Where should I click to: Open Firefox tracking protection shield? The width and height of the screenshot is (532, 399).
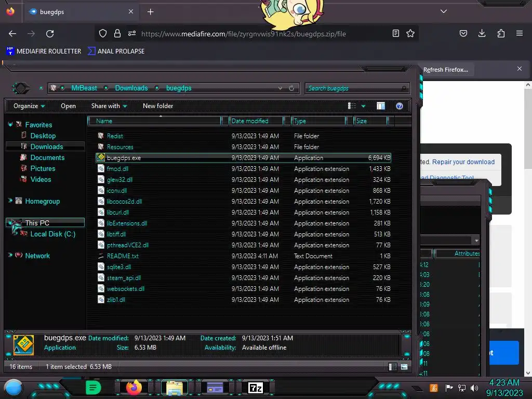click(x=103, y=33)
